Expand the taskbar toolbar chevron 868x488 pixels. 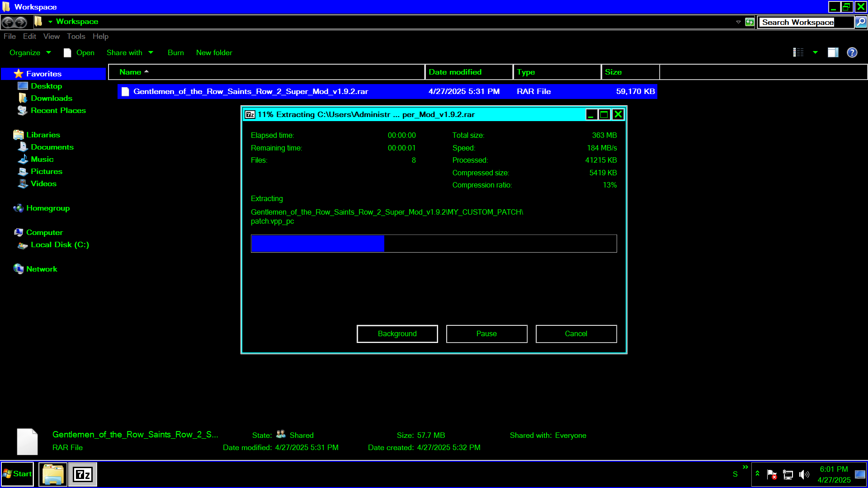745,467
